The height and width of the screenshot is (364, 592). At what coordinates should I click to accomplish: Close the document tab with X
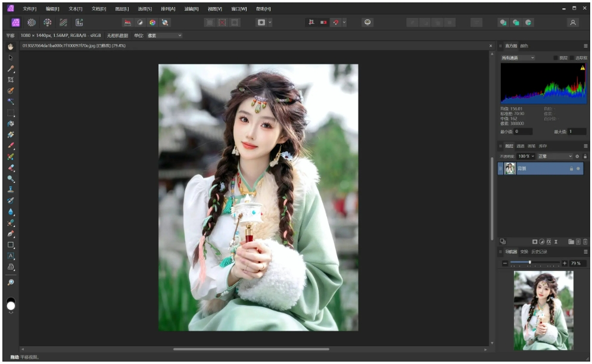pos(491,46)
